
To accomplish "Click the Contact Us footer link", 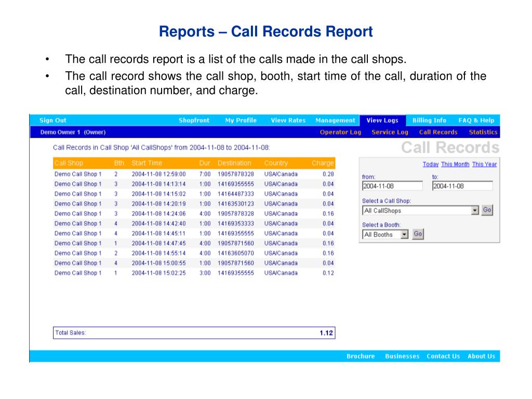I will (x=443, y=356).
